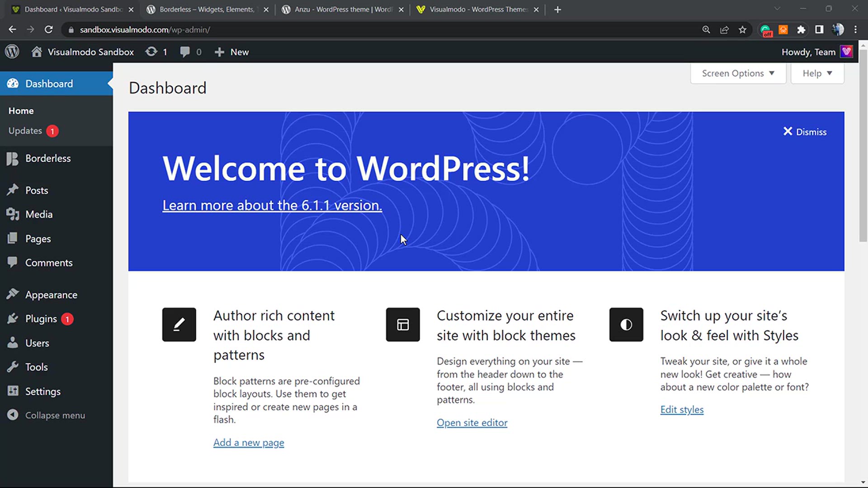Open the Chrome three-dot menu
868x488 pixels.
tap(855, 30)
